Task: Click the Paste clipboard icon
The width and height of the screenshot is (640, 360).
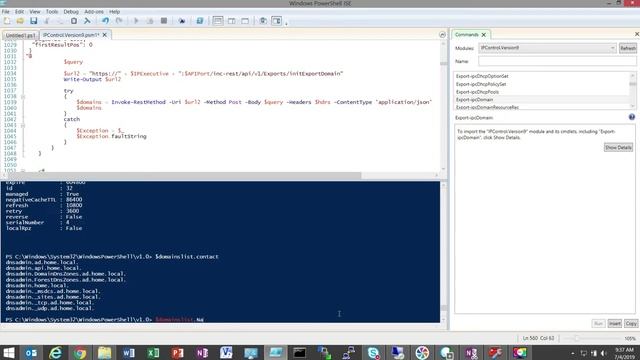Action: click(x=74, y=21)
